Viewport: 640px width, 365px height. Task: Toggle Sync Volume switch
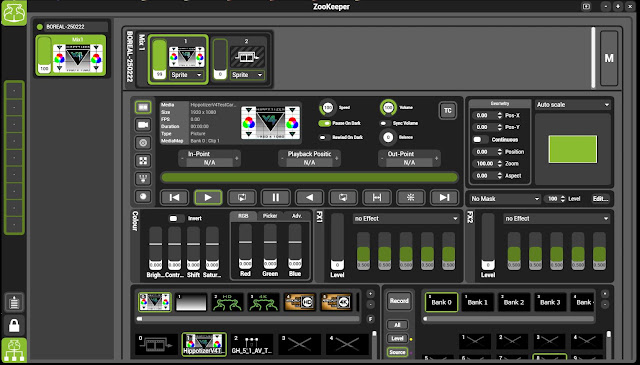click(x=385, y=123)
